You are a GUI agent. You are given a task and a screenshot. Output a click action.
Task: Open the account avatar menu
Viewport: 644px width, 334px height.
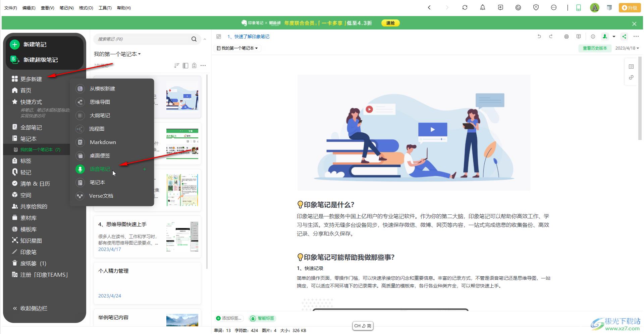click(595, 8)
